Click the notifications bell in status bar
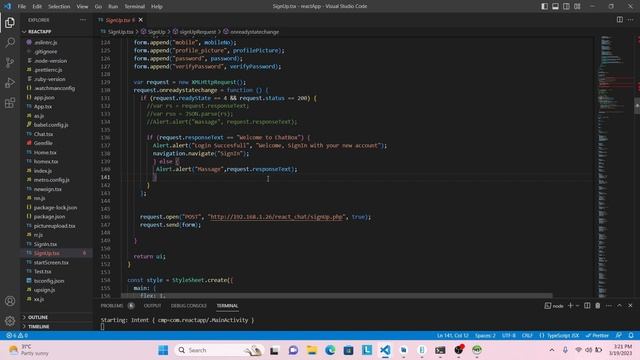The width and height of the screenshot is (640, 360). point(631,336)
